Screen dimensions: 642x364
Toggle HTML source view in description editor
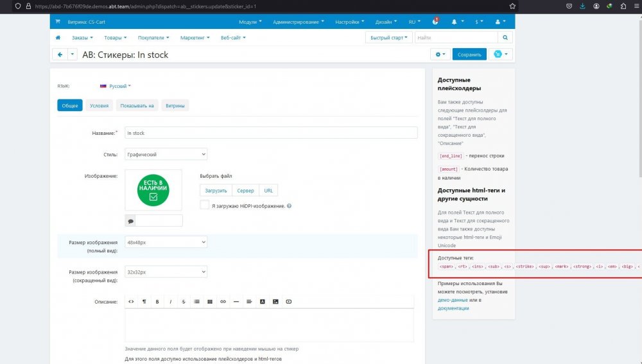(131, 301)
